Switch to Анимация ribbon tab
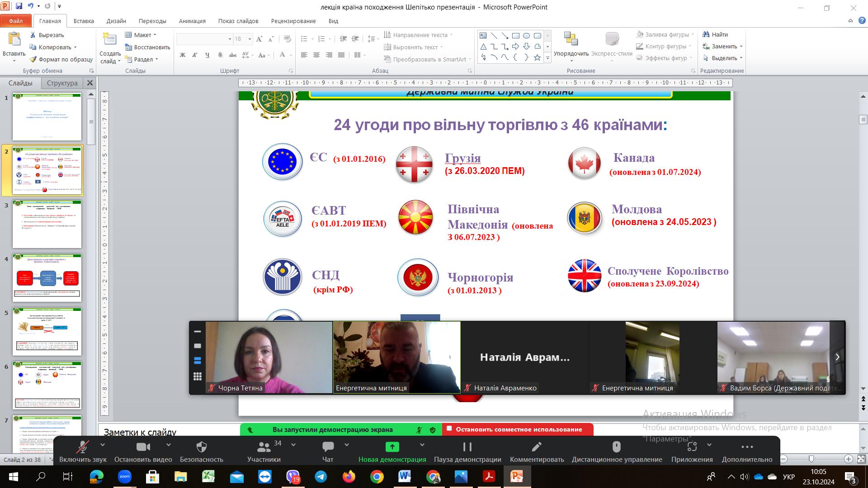The image size is (868, 488). [192, 21]
